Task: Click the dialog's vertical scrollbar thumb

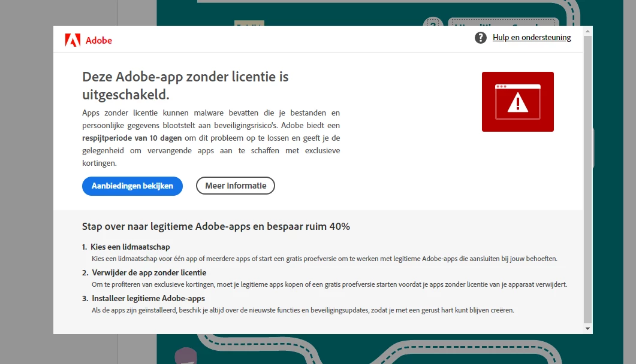Action: pos(587,179)
